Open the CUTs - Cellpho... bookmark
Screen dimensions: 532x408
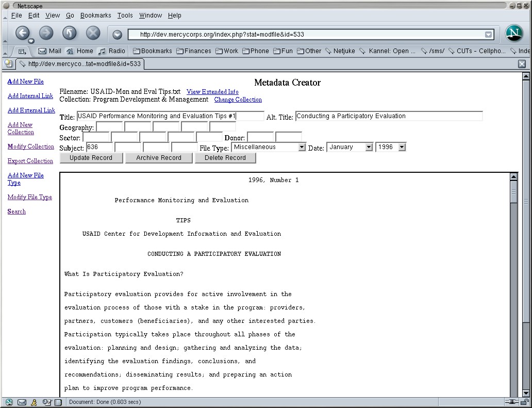[x=477, y=51]
